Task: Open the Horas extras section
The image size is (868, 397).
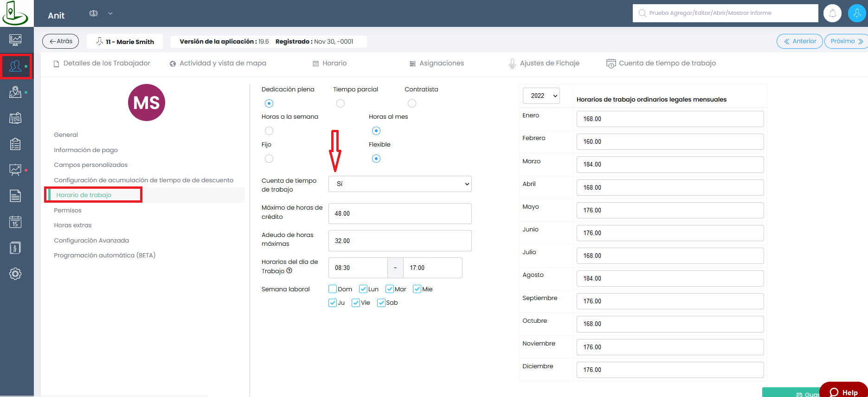Action: (x=73, y=225)
